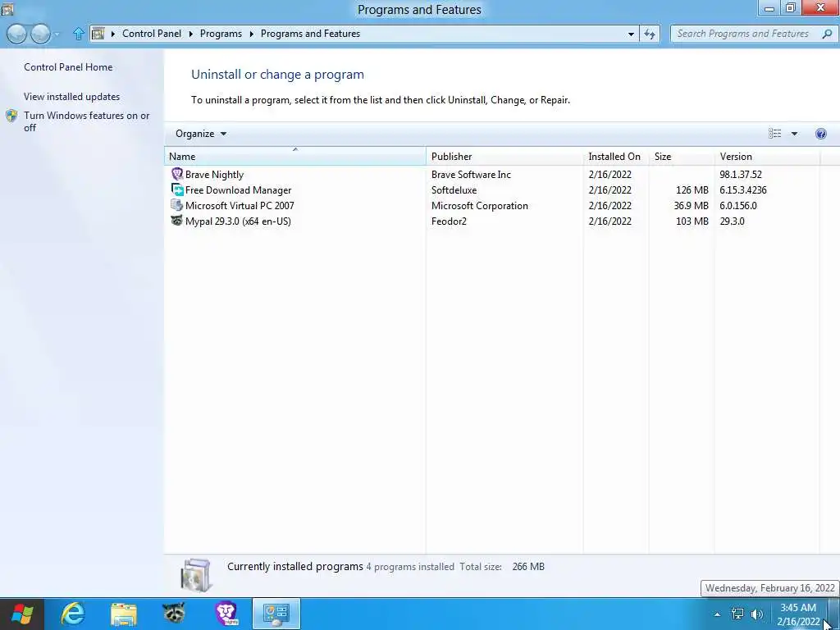
Task: Go up one level with up arrow
Action: 78,34
